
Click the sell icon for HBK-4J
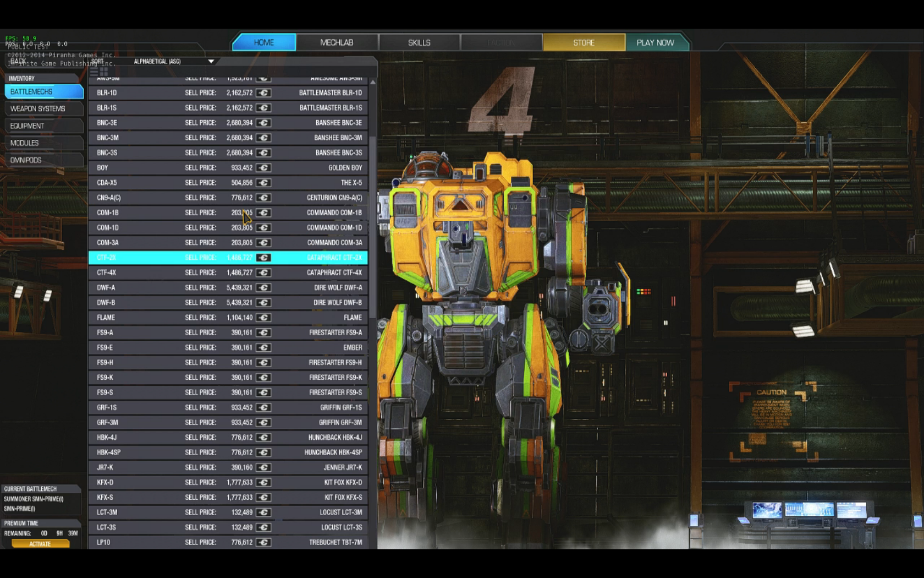coord(263,438)
